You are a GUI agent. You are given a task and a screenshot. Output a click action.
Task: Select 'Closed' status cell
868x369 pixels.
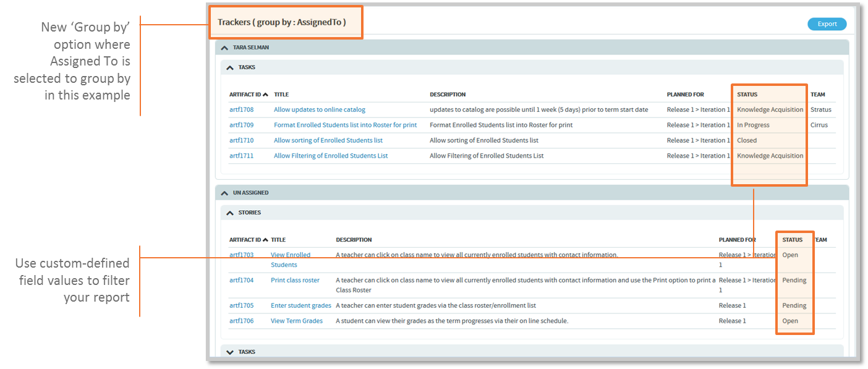[x=747, y=140]
